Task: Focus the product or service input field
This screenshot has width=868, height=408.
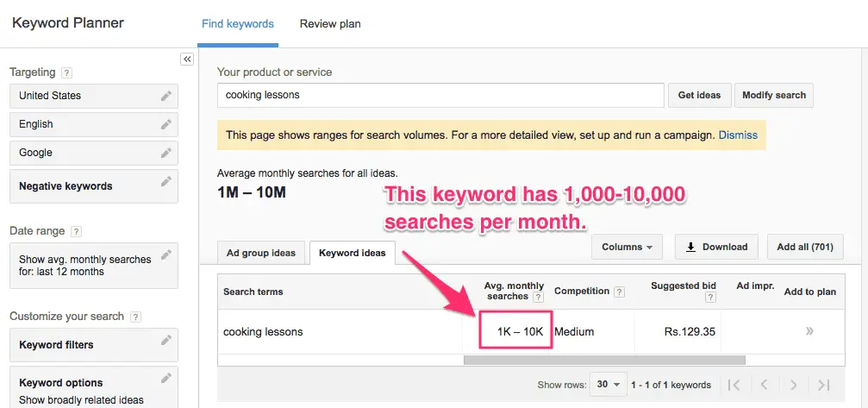Action: click(440, 95)
